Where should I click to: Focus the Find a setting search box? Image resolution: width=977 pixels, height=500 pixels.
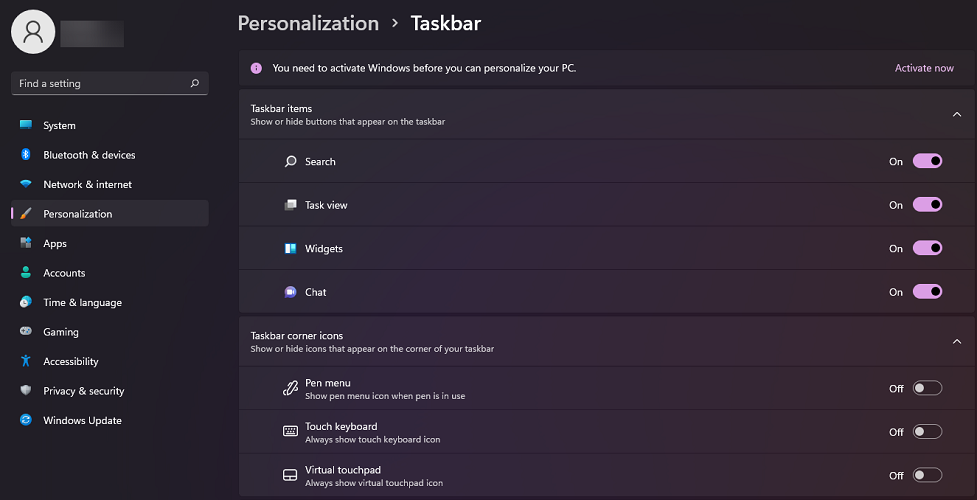(100, 84)
